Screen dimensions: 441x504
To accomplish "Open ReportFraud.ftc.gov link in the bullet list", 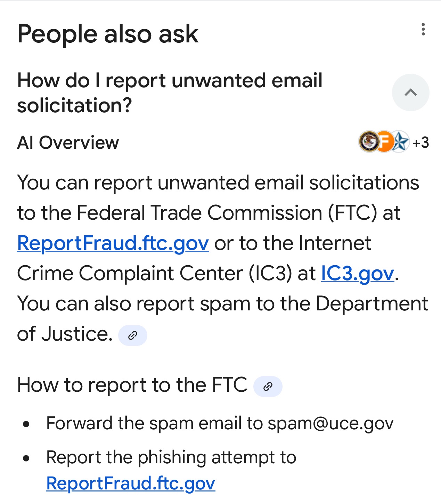I will 131,483.
